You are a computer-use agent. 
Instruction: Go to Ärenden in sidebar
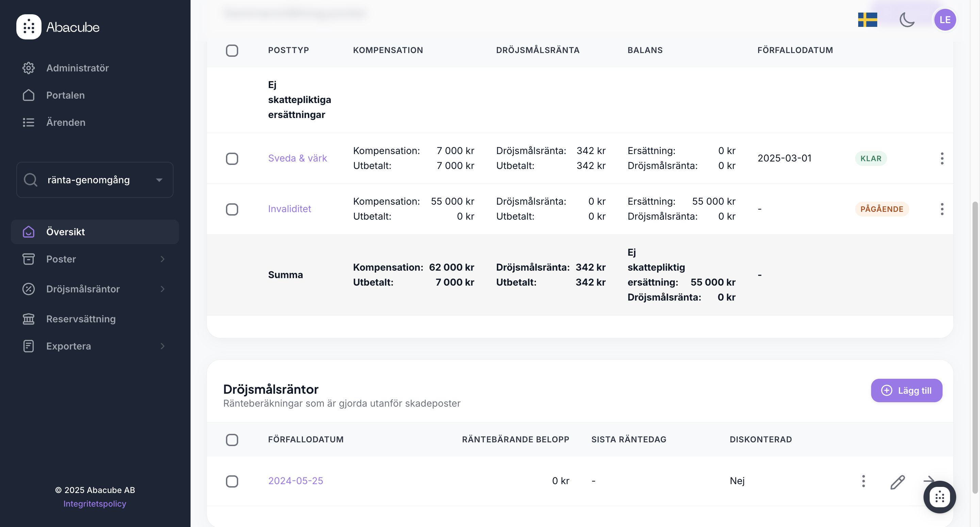(x=66, y=122)
